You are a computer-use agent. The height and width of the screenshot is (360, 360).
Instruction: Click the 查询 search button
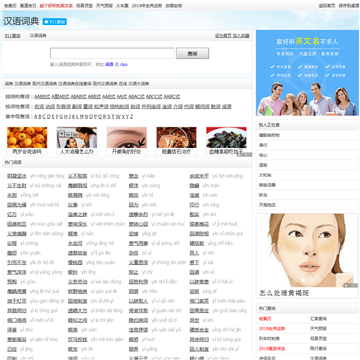tap(192, 53)
